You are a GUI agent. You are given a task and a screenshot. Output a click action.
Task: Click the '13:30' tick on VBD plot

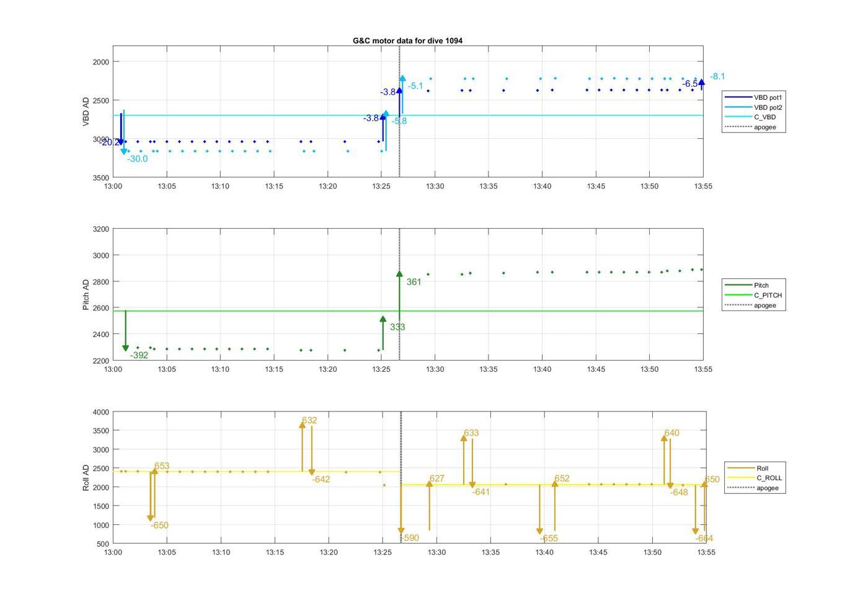tap(435, 186)
